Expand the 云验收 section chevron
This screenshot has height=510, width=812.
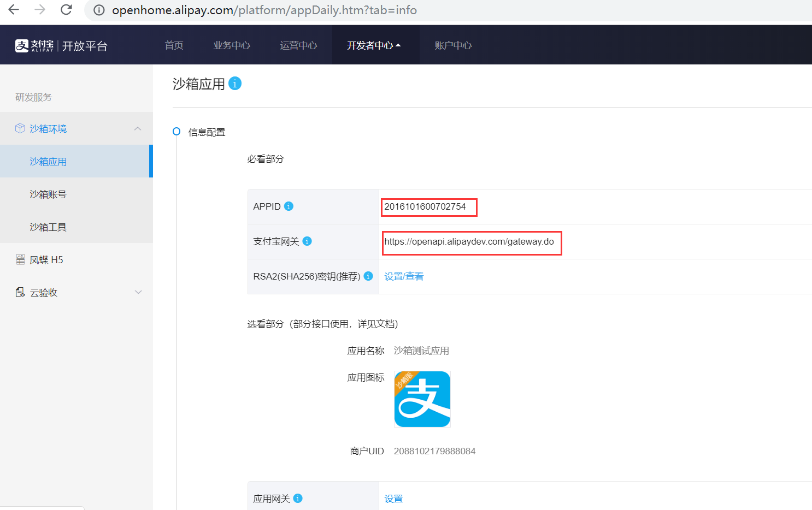(x=138, y=292)
